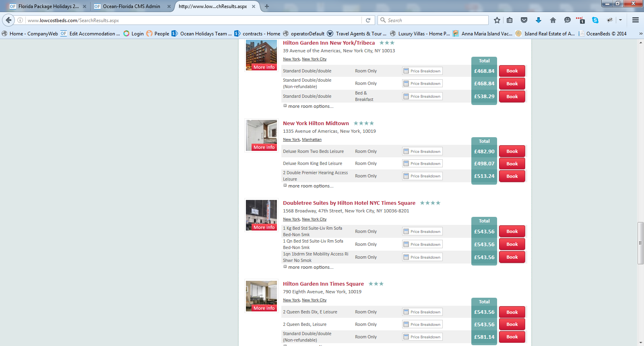Screen dimensions: 644x346
Task: Open the Skype toolbar icon
Action: click(595, 20)
